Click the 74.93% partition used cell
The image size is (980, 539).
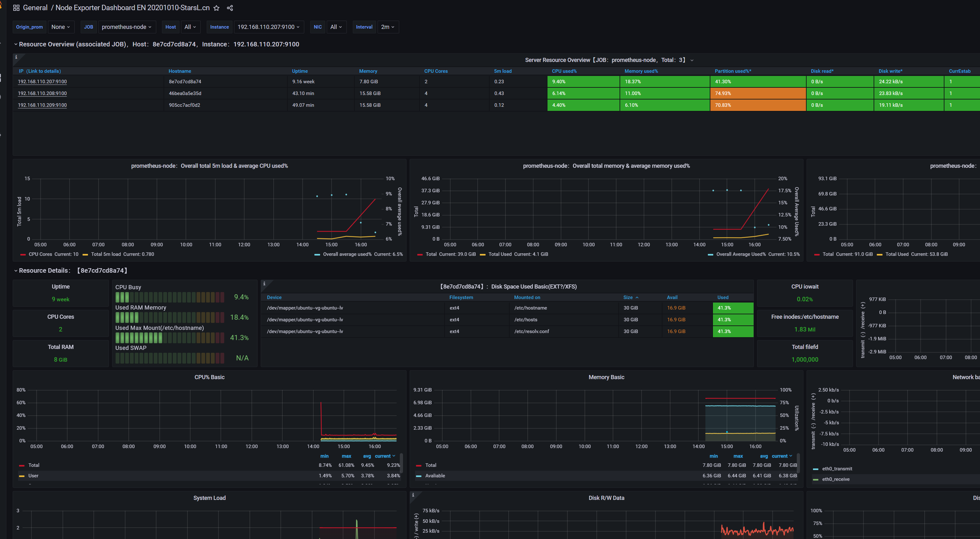(x=757, y=93)
